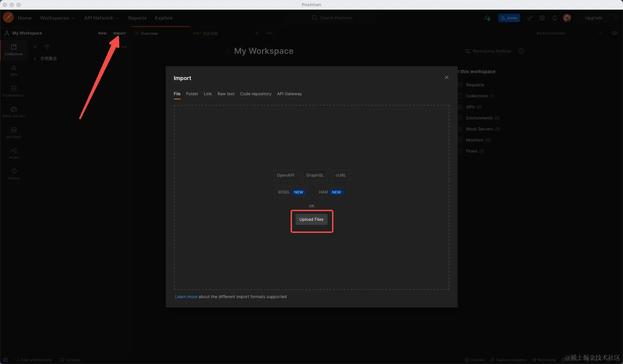Close the Import dialog
The height and width of the screenshot is (364, 623).
(447, 77)
